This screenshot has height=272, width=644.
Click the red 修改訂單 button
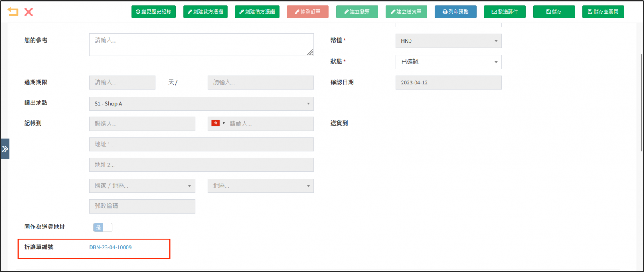[308, 12]
